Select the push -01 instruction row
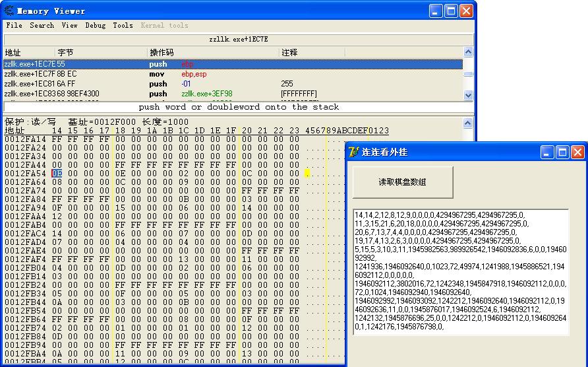The height and width of the screenshot is (367, 588). [x=233, y=84]
